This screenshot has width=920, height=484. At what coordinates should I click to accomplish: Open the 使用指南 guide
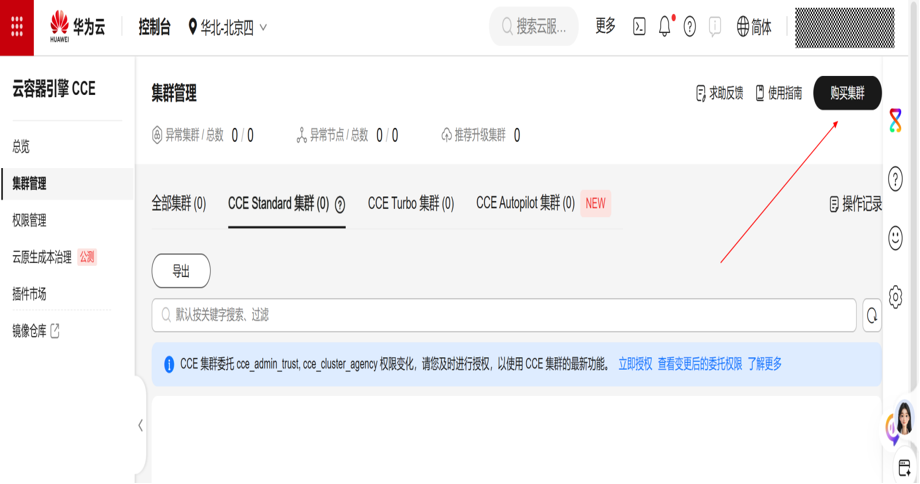[779, 93]
